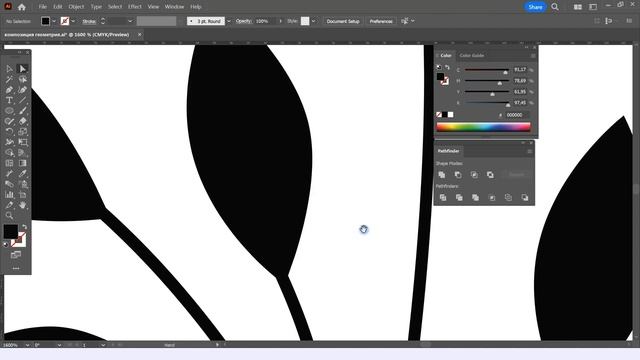Open the Edit menu
This screenshot has height=360, width=640.
(58, 7)
